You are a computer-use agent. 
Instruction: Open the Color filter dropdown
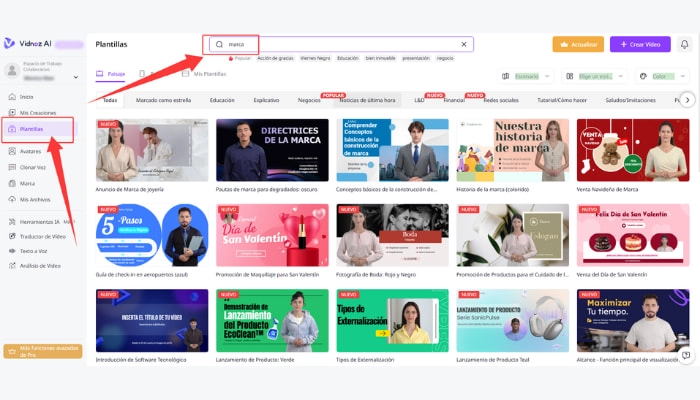point(662,76)
